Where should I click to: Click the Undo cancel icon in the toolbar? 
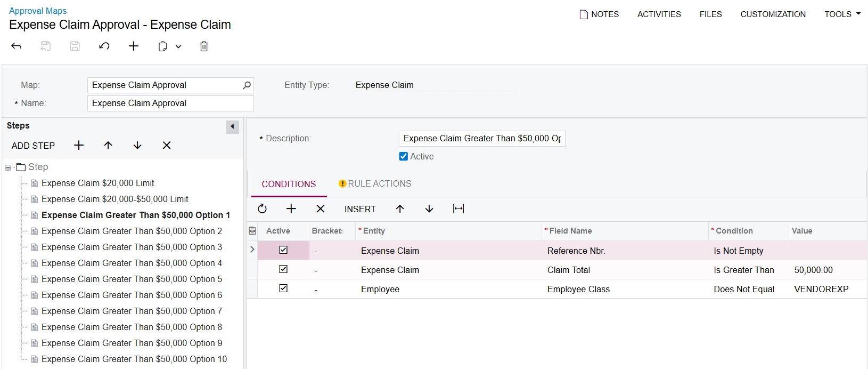click(x=104, y=46)
